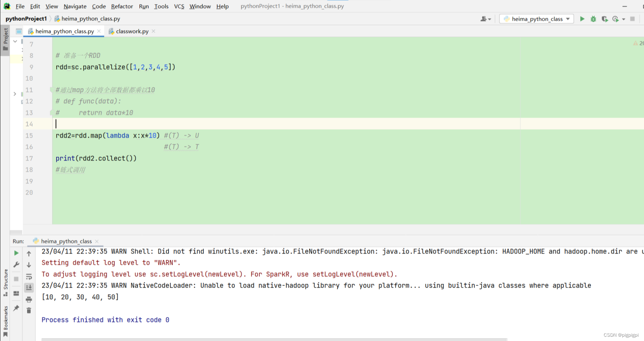Click the Bookmarks ribbon icon
The width and height of the screenshot is (644, 341).
[5, 335]
